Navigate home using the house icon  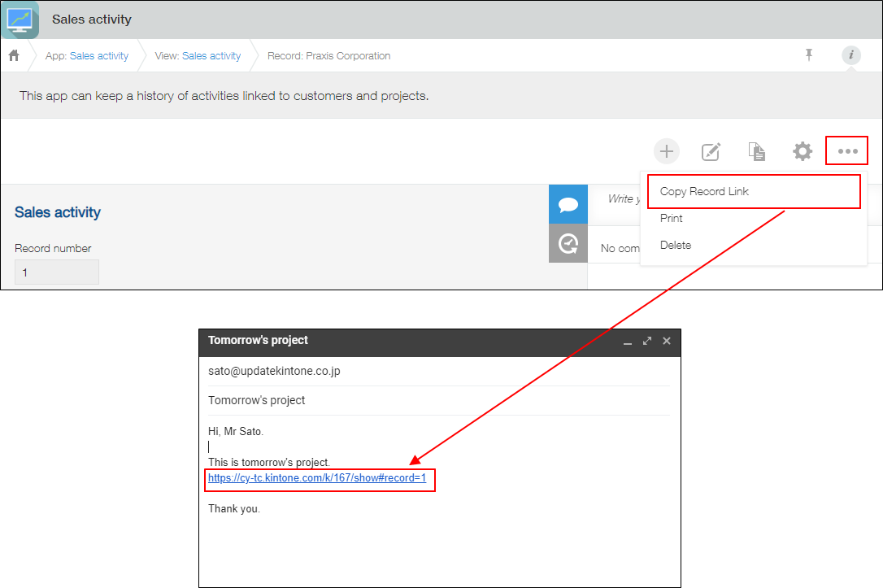coord(13,54)
